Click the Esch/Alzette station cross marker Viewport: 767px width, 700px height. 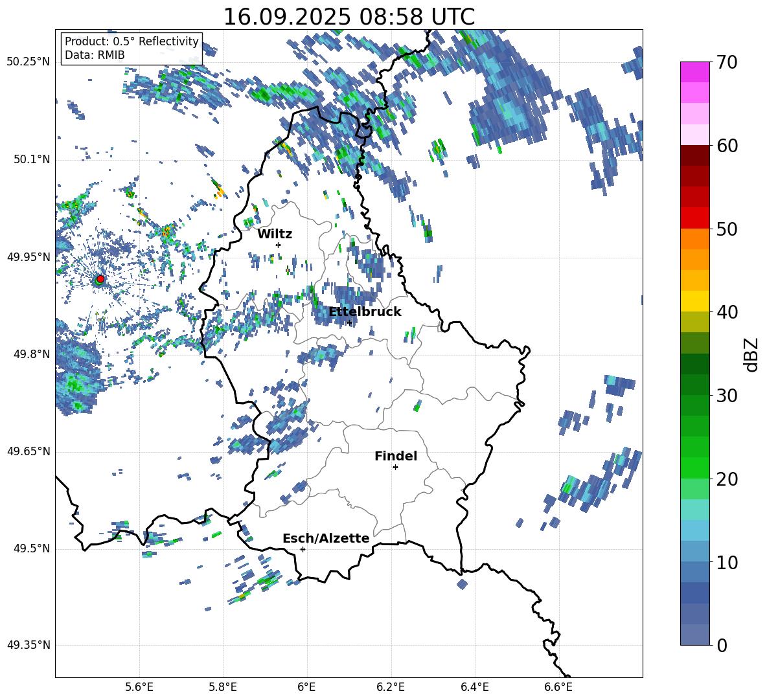[303, 549]
